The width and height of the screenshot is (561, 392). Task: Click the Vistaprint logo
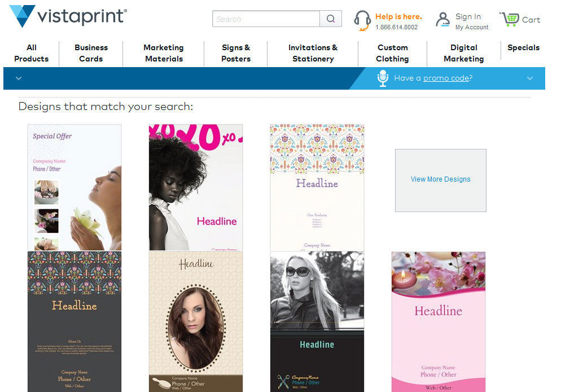[68, 16]
